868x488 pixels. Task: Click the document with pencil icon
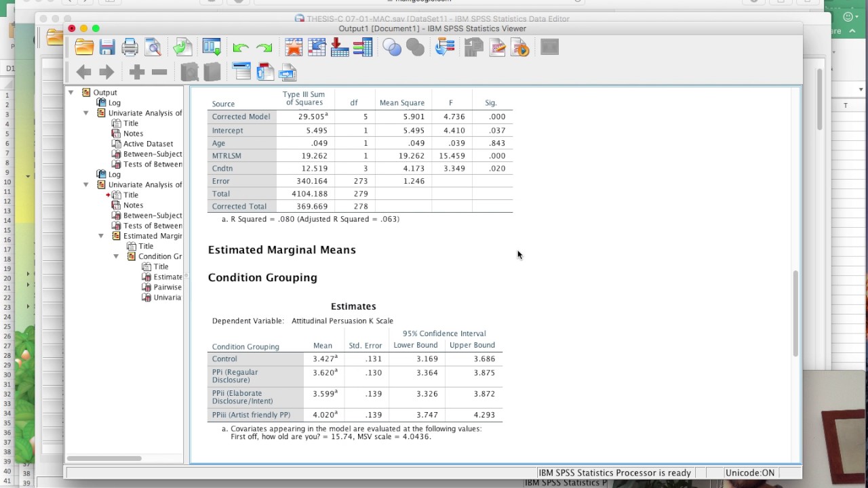coord(497,47)
